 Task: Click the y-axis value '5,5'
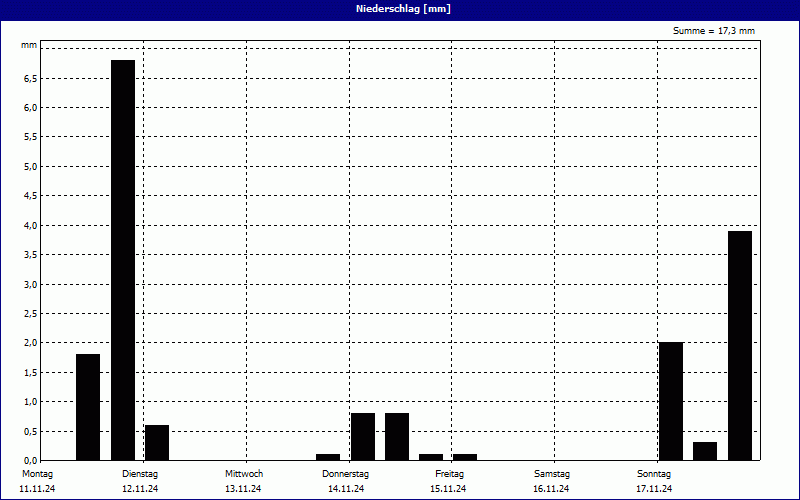tap(31, 137)
